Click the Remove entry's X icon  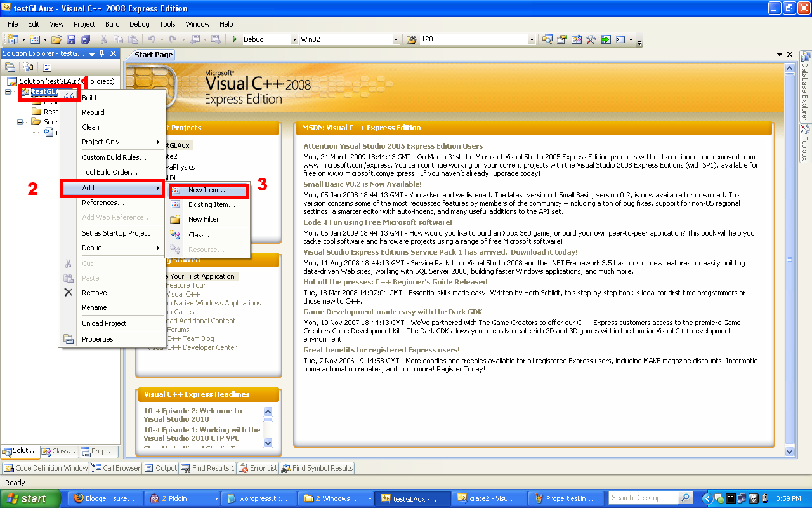click(69, 293)
